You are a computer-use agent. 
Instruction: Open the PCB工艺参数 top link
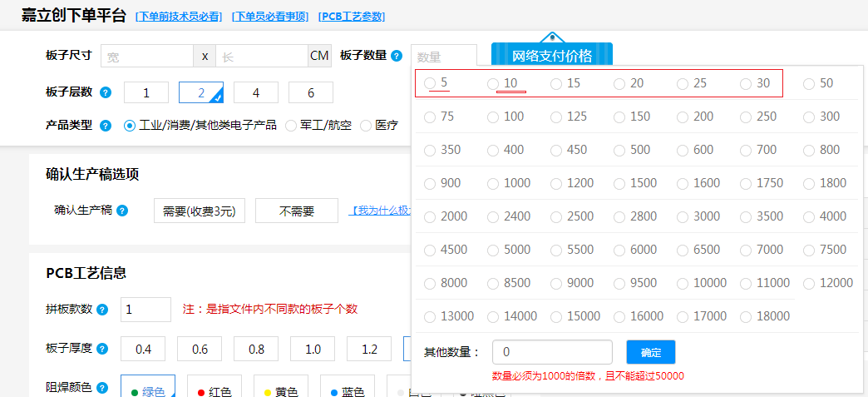coord(351,16)
